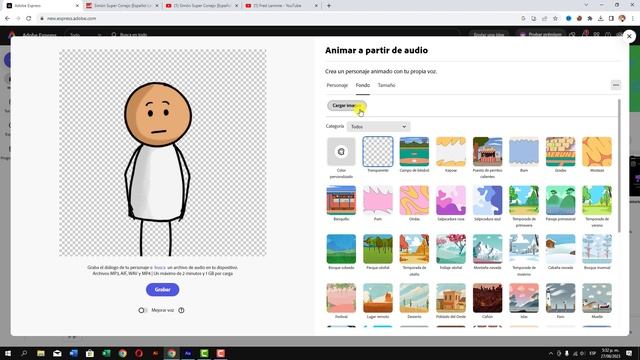640x360 pixels.
Task: Choose the Temporada de primavera background
Action: [x=524, y=200]
